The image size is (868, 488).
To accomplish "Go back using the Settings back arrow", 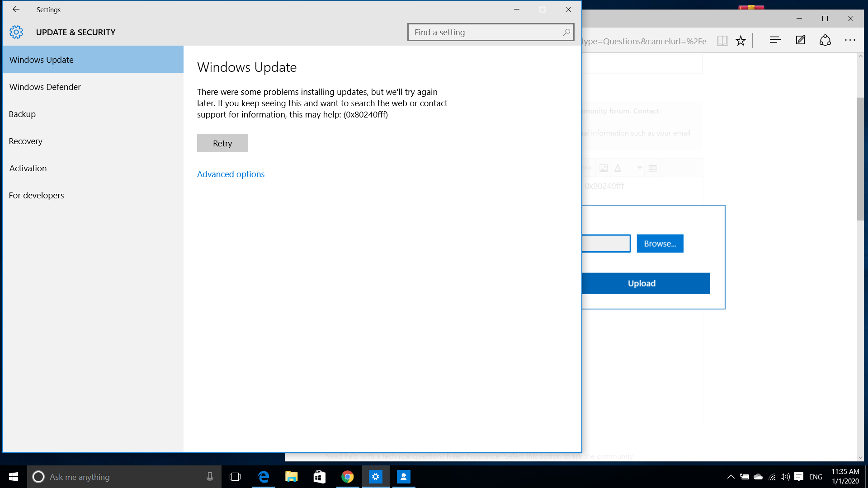I will [x=16, y=9].
